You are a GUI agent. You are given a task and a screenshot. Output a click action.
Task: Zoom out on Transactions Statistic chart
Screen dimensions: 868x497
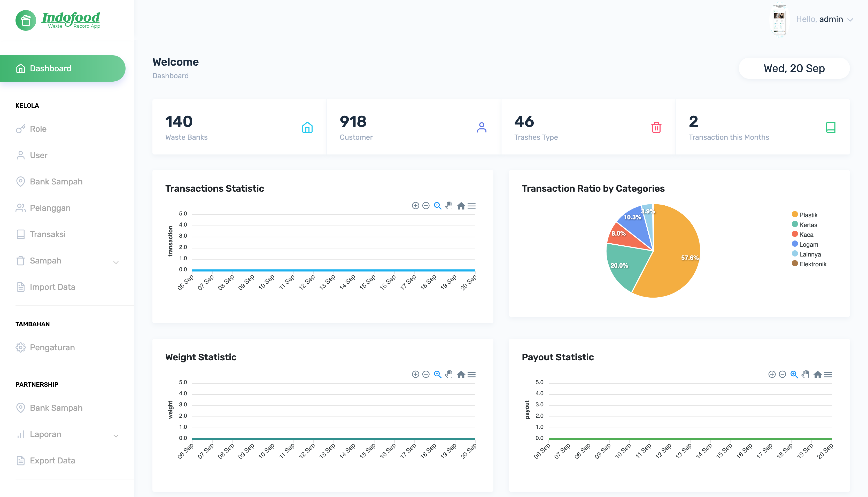click(x=426, y=206)
